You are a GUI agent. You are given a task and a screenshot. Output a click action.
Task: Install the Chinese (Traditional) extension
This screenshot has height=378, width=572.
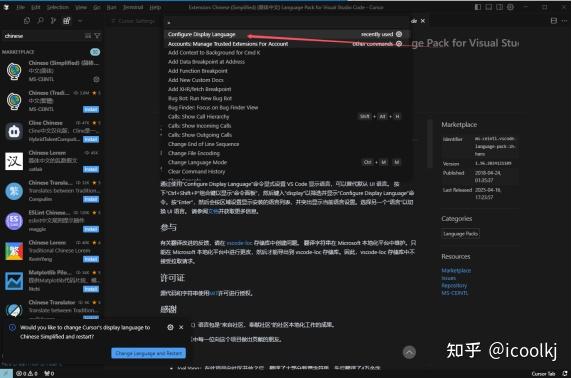(91, 109)
